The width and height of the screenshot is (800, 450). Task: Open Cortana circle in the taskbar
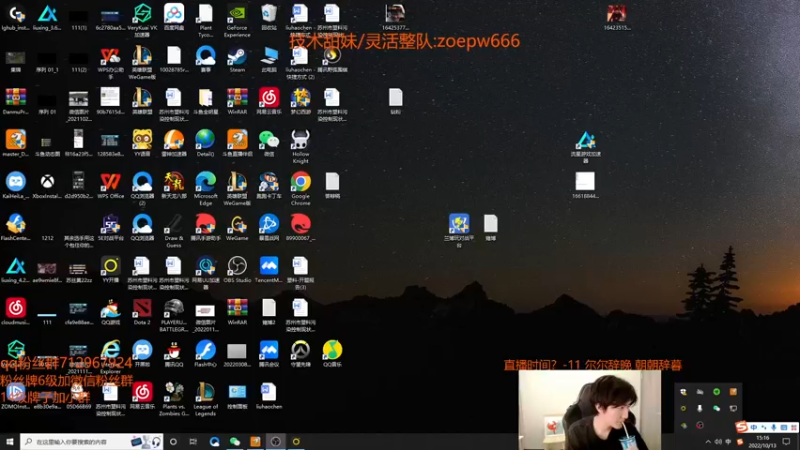(x=173, y=441)
